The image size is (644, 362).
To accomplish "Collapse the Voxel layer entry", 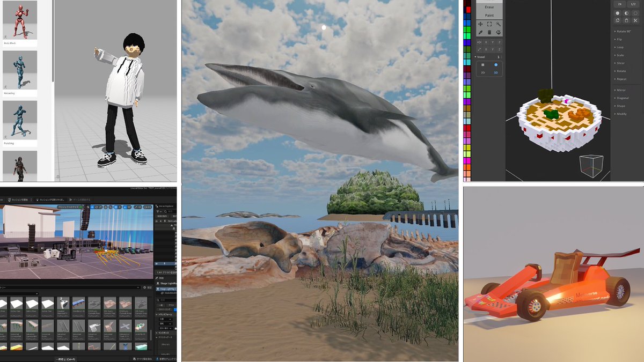I will pos(475,57).
